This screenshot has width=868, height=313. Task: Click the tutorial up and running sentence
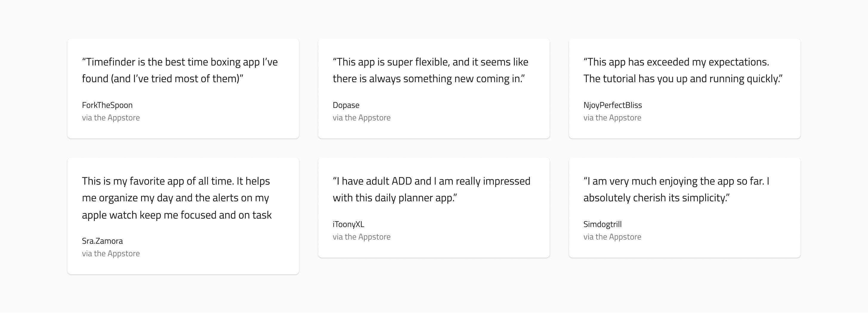[x=683, y=79]
